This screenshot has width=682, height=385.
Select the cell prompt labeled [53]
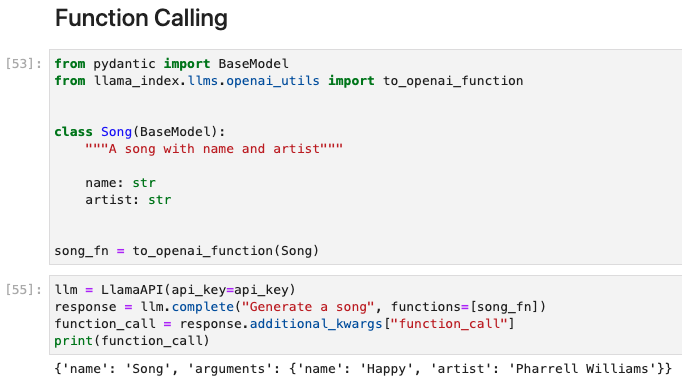pos(24,64)
